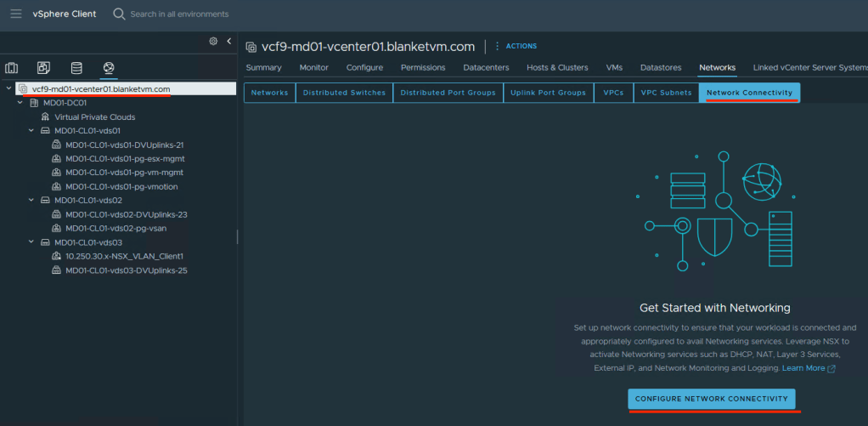Click the vds02-DVUplinks-23 uplink icon
868x426 pixels.
click(x=56, y=214)
